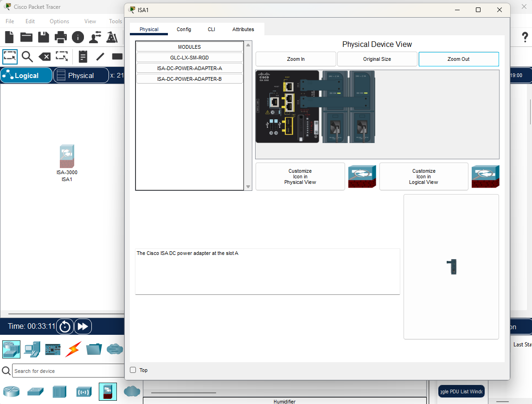Select Network Devices category

11,349
